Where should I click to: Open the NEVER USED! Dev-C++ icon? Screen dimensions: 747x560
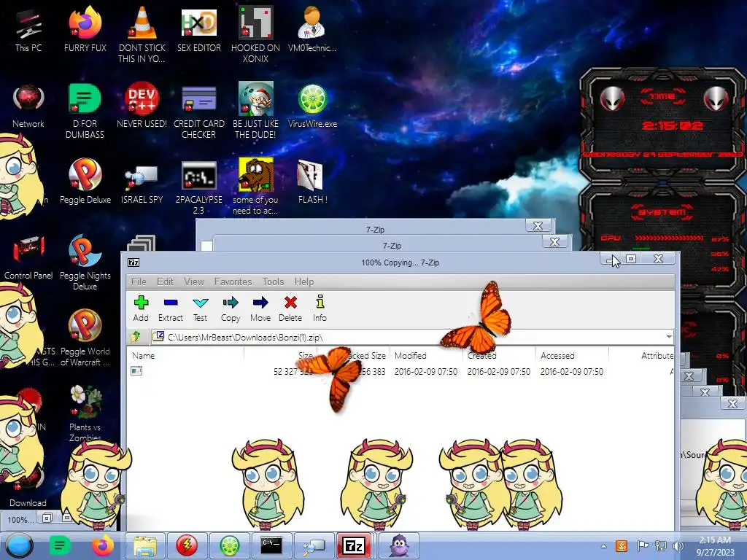pos(142,106)
